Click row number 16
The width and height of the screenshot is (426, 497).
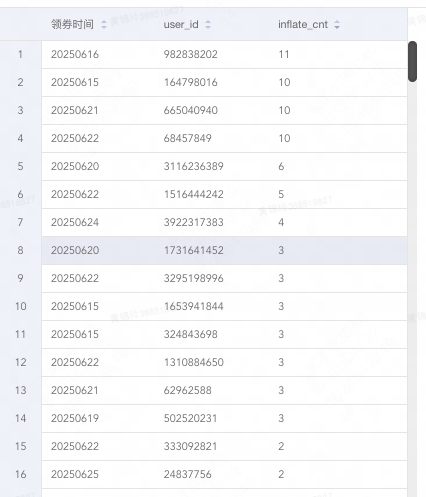pos(20,474)
